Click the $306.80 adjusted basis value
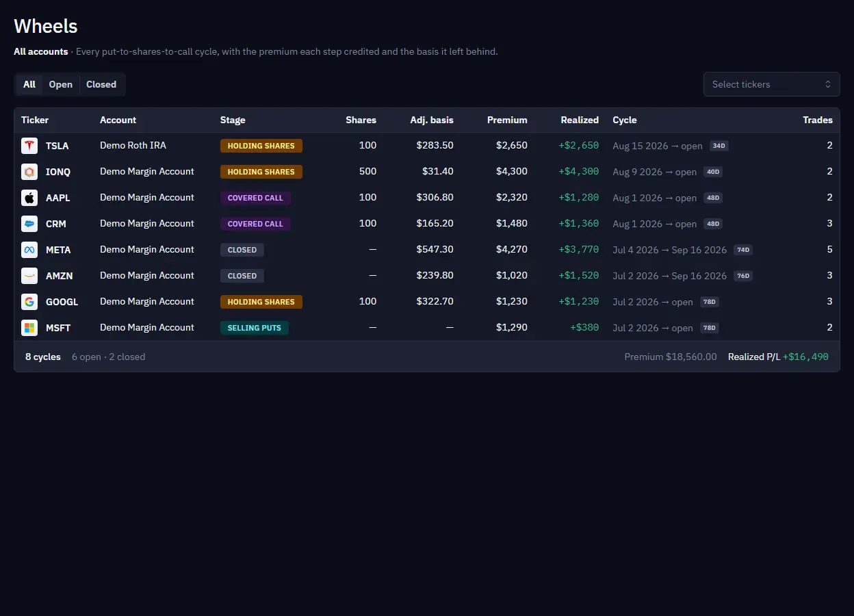 click(x=435, y=197)
